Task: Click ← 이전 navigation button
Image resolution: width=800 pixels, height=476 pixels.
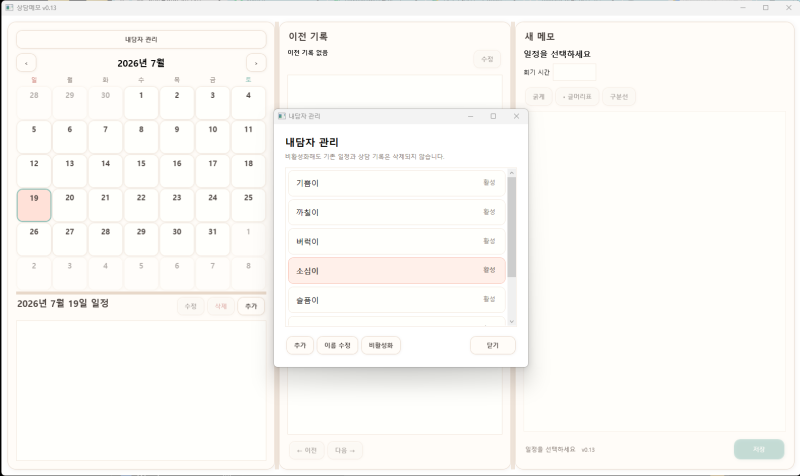Action: pos(307,450)
